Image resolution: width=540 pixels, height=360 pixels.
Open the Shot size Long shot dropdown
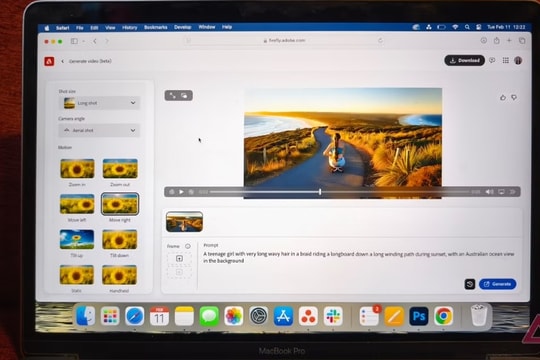[99, 103]
